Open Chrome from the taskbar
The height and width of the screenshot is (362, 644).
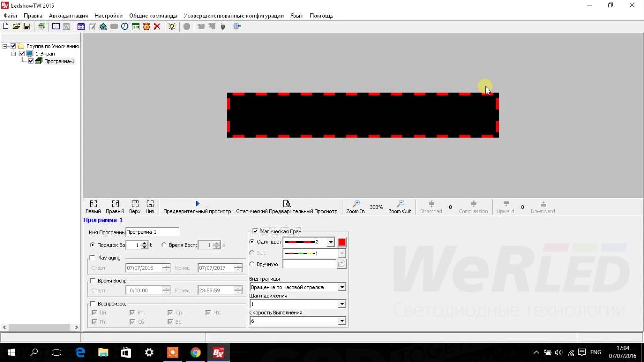195,352
